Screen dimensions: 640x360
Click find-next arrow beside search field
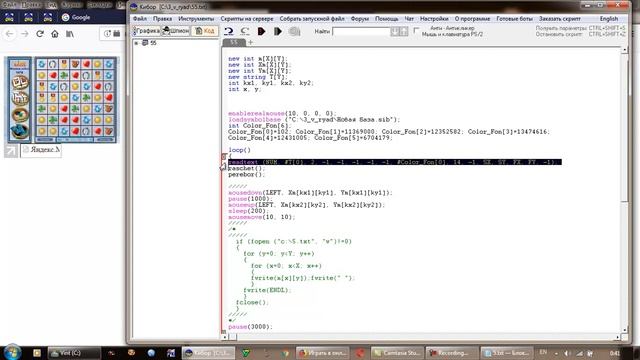[x=395, y=31]
